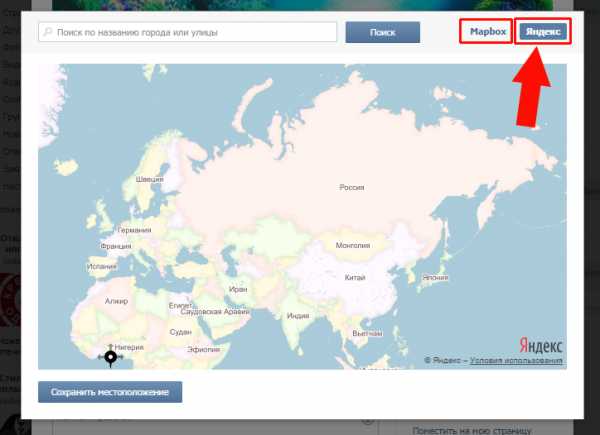The height and width of the screenshot is (435, 600).
Task: Click the Швеция label on the map
Action: pos(150,179)
